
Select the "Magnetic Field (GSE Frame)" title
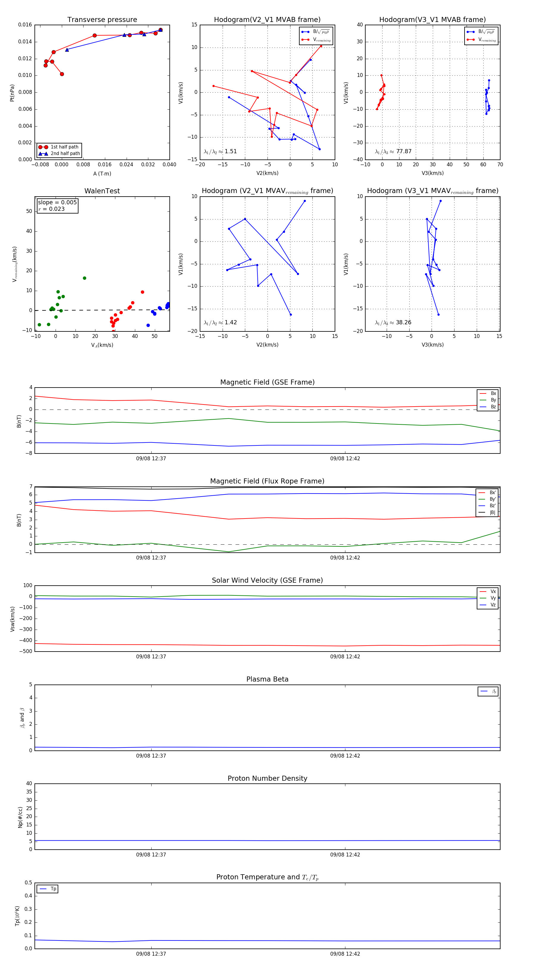(267, 382)
